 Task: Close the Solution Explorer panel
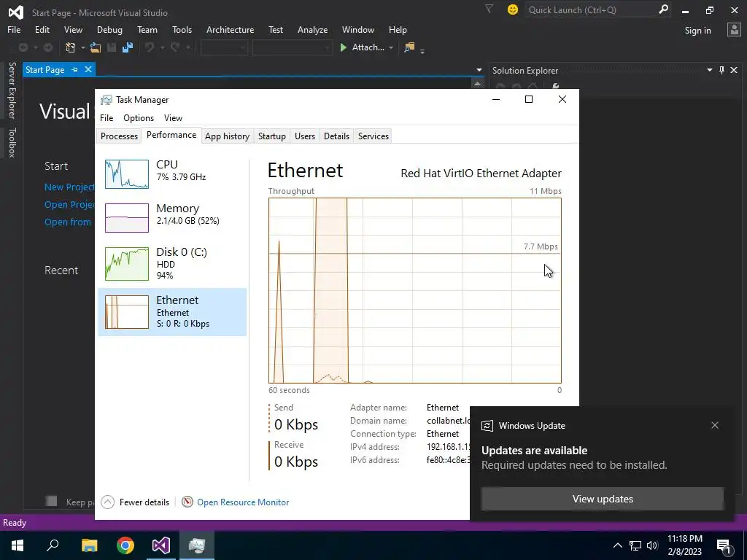click(x=734, y=70)
